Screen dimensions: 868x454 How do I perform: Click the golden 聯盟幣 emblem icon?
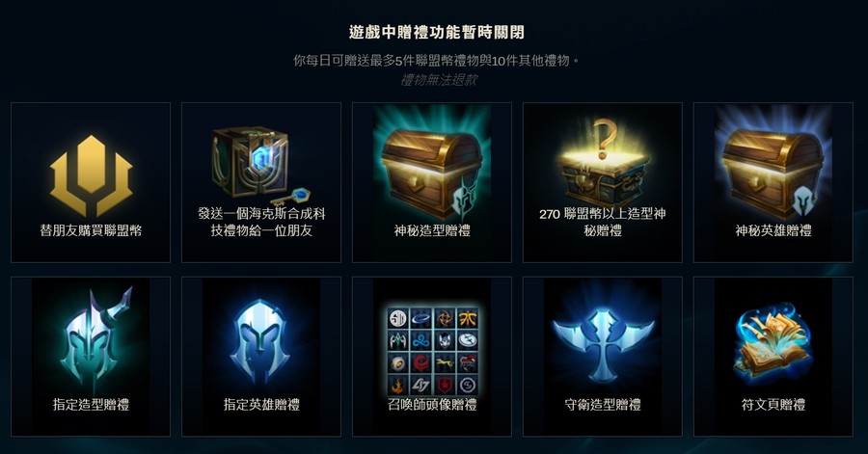pyautogui.click(x=91, y=175)
